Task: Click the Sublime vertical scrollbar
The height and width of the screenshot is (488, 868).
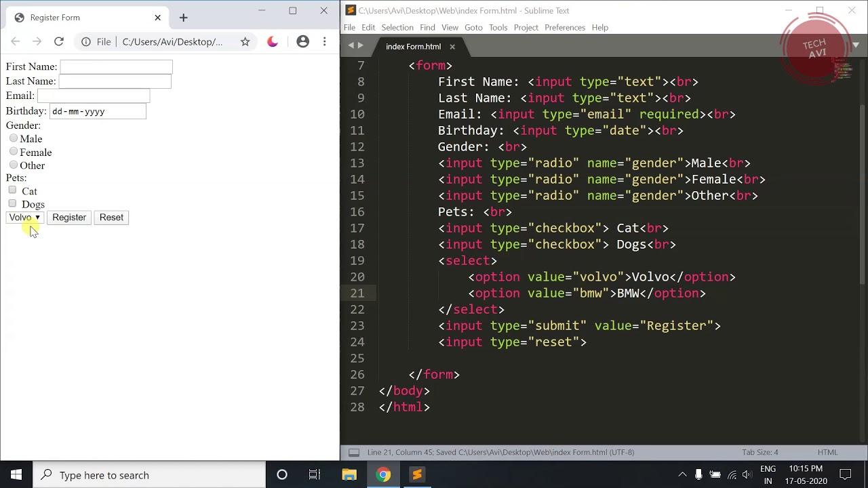Action: click(x=864, y=194)
